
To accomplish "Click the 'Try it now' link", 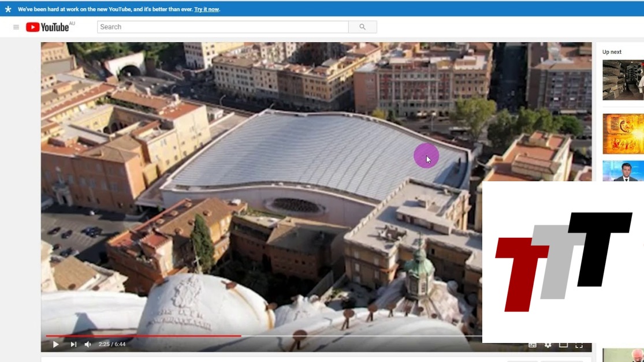I will pos(206,9).
